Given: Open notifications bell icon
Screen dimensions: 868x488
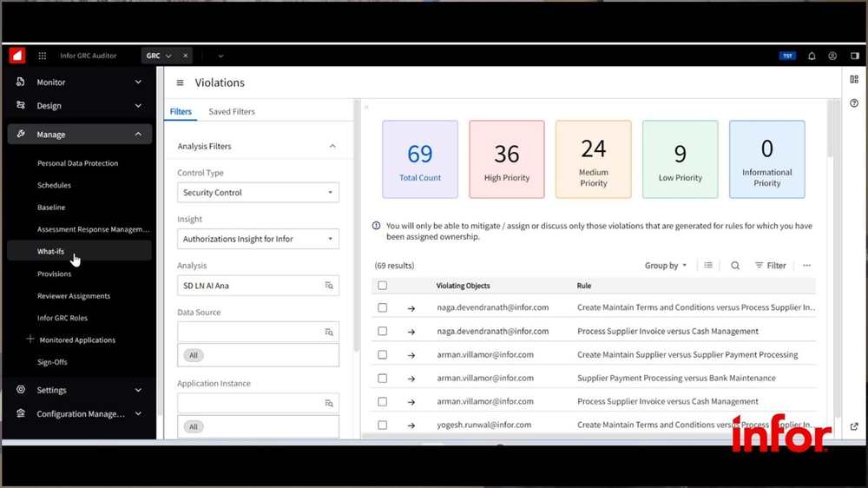Looking at the screenshot, I should [812, 56].
